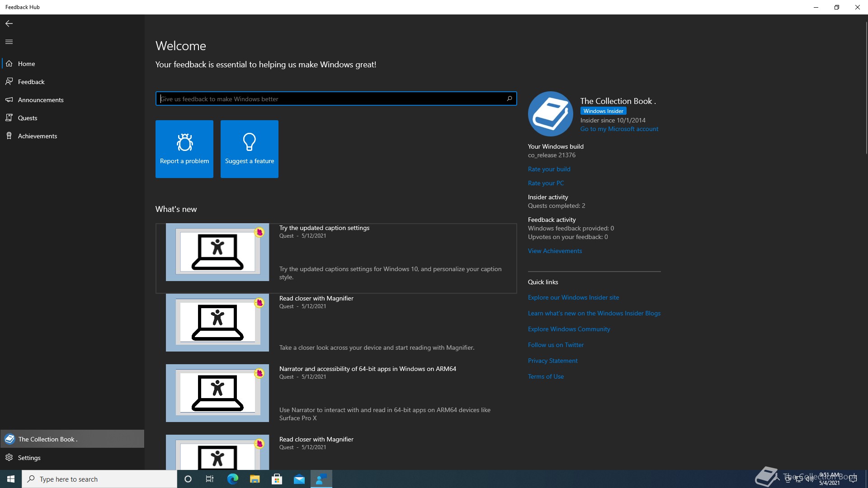Image resolution: width=868 pixels, height=488 pixels.
Task: Click the Home house icon in sidebar
Action: (9, 64)
